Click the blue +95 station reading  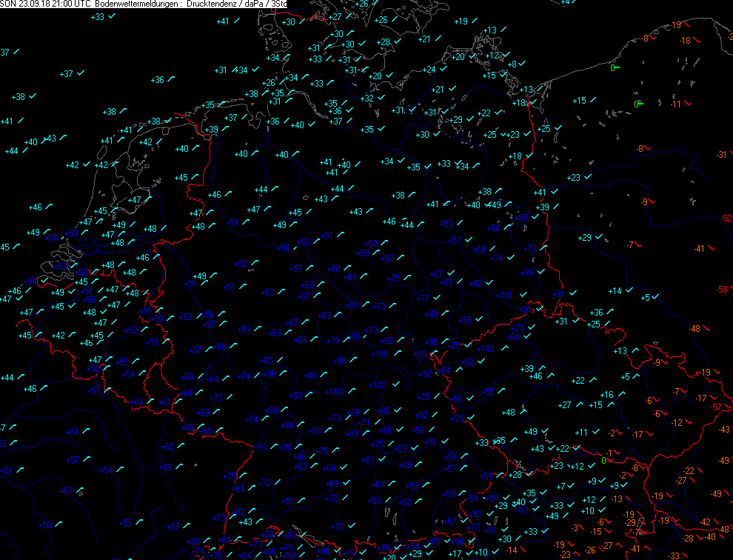point(431,342)
